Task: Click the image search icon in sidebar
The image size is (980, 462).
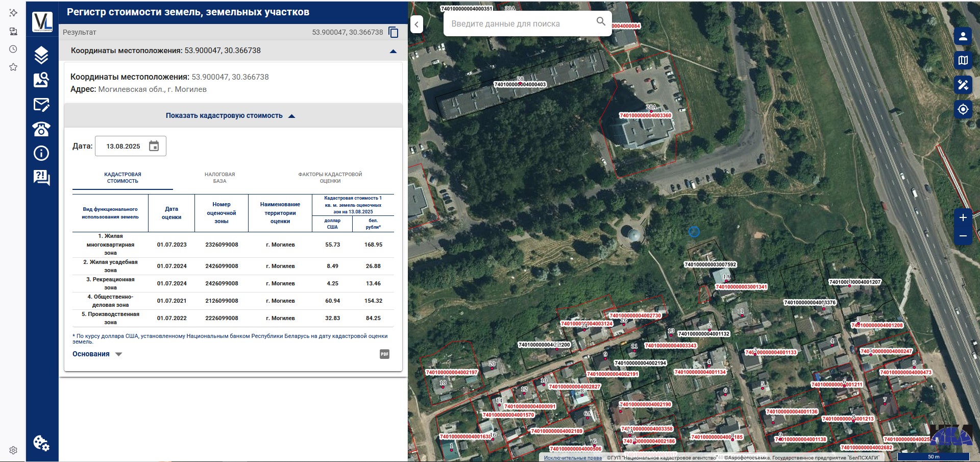Action: [x=41, y=80]
